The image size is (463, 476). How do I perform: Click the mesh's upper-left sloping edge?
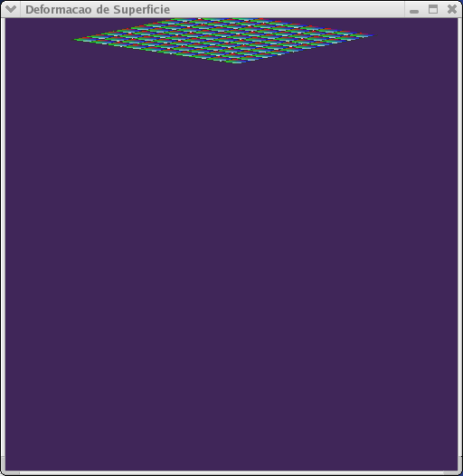[x=137, y=29]
